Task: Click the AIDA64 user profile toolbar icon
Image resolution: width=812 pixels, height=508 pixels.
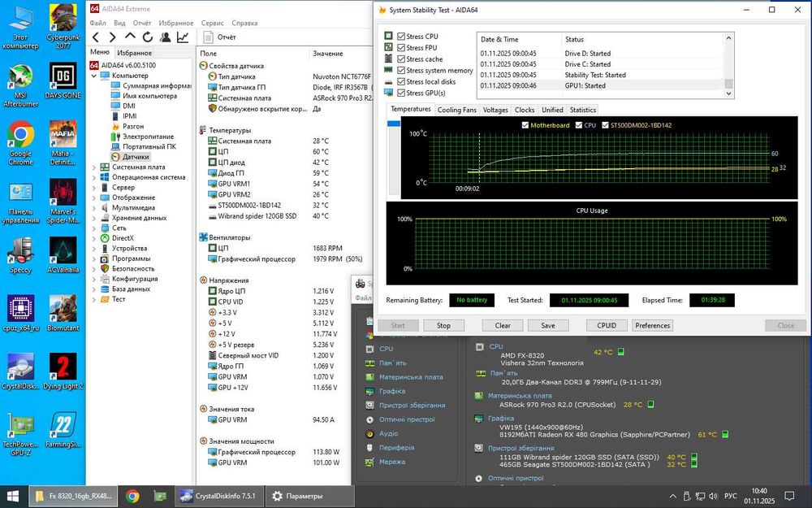Action: click(x=165, y=37)
